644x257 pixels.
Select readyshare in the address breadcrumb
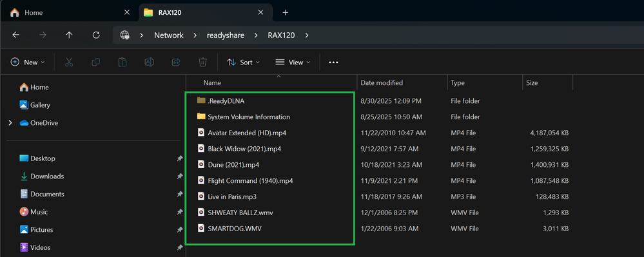(x=226, y=35)
